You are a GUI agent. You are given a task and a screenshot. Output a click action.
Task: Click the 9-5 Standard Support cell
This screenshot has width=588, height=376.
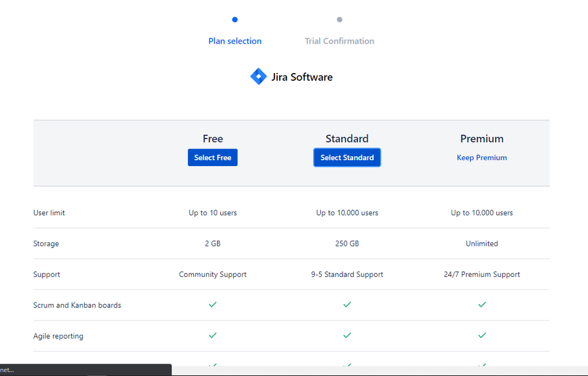click(347, 274)
